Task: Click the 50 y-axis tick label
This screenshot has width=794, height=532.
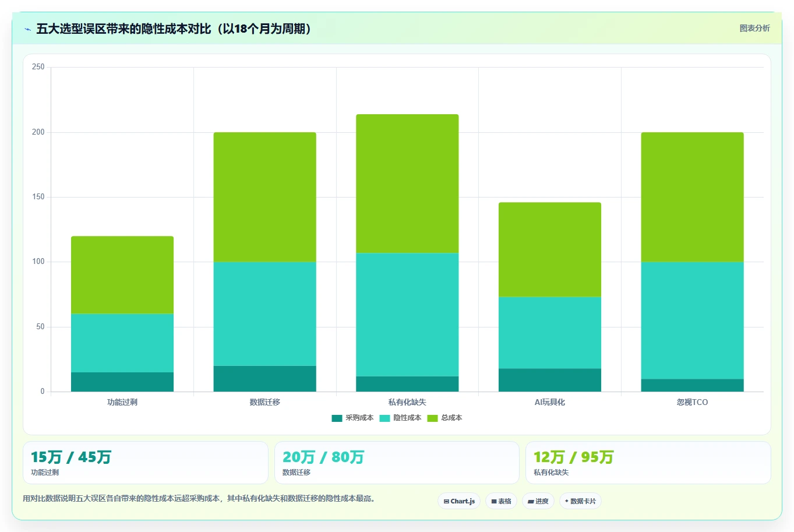Action: (40, 327)
